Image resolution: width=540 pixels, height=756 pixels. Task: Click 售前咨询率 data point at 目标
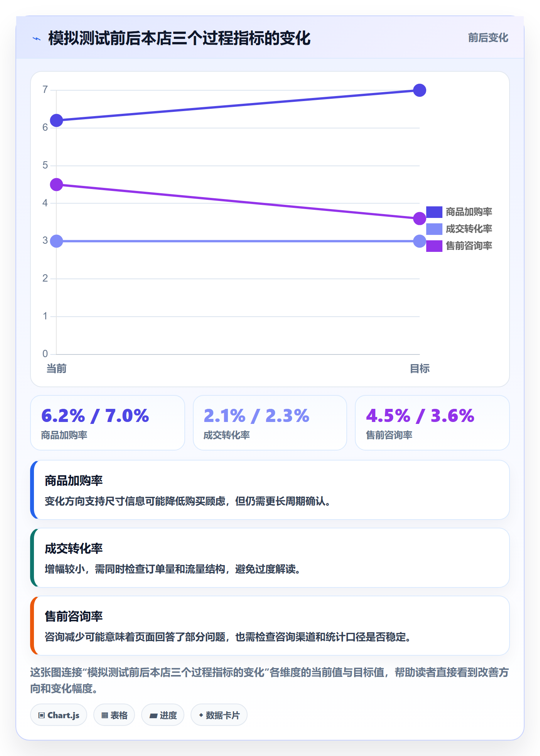pyautogui.click(x=419, y=219)
